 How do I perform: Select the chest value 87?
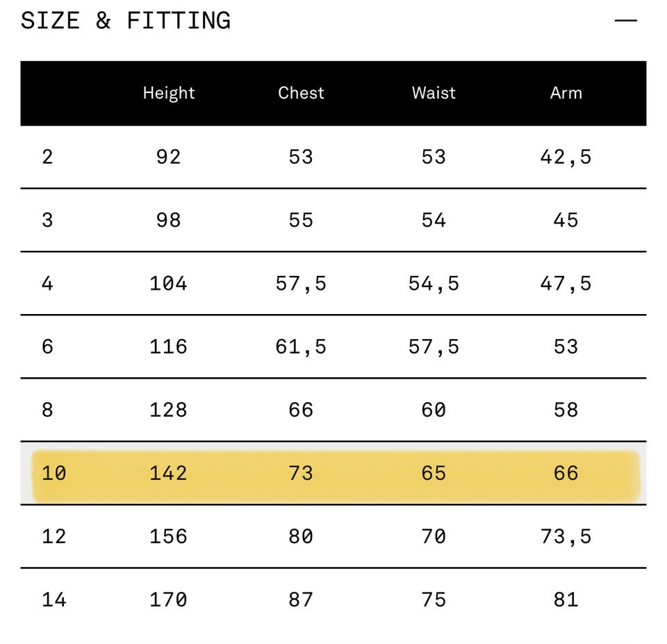coord(301,600)
